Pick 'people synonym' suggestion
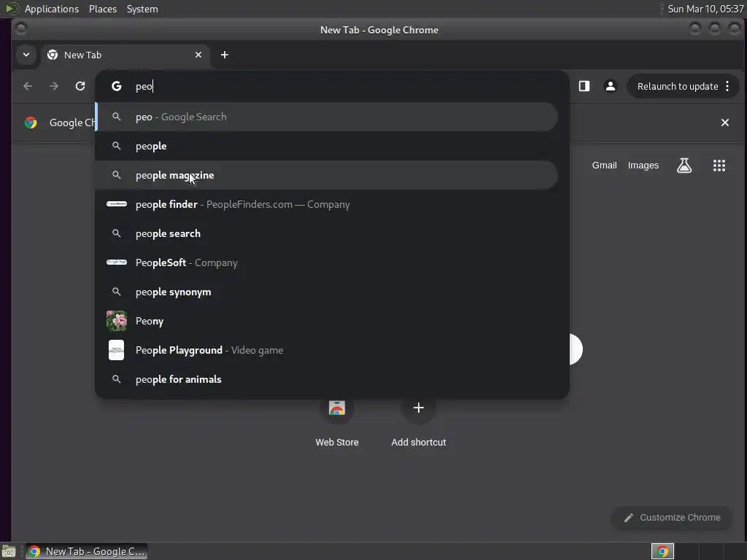Viewport: 747px width, 560px height. tap(326, 292)
